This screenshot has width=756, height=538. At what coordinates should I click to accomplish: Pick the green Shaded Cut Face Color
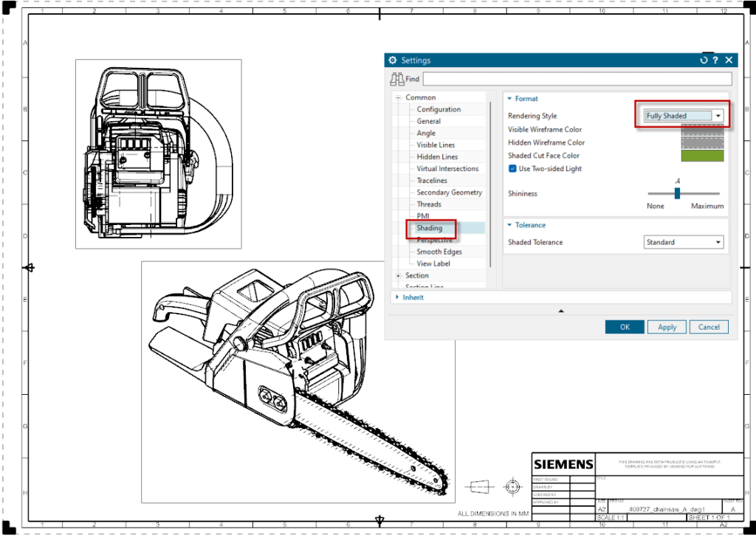pyautogui.click(x=702, y=155)
